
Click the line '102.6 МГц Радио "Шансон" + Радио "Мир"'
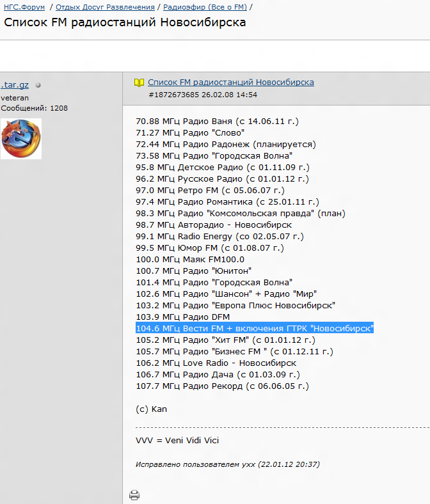(x=226, y=294)
